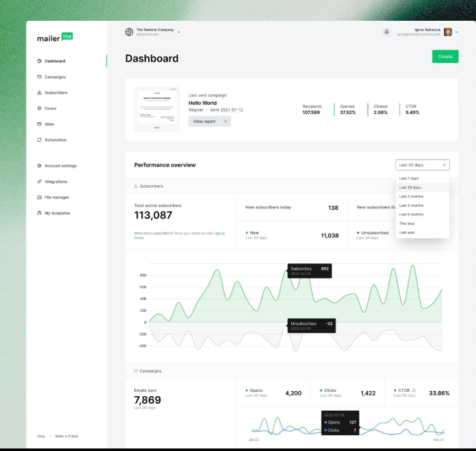476x451 pixels.
Task: Click the Subscribers people icon
Action: 39,93
